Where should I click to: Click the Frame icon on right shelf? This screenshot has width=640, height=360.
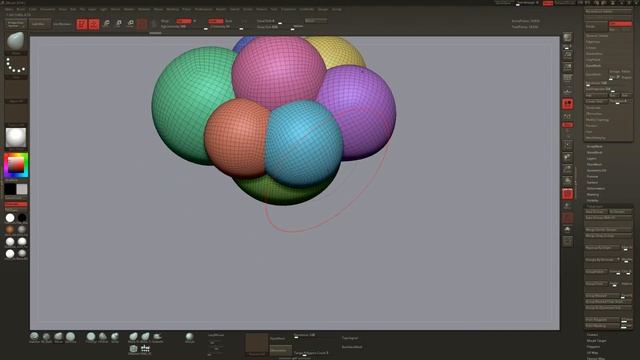tap(567, 145)
